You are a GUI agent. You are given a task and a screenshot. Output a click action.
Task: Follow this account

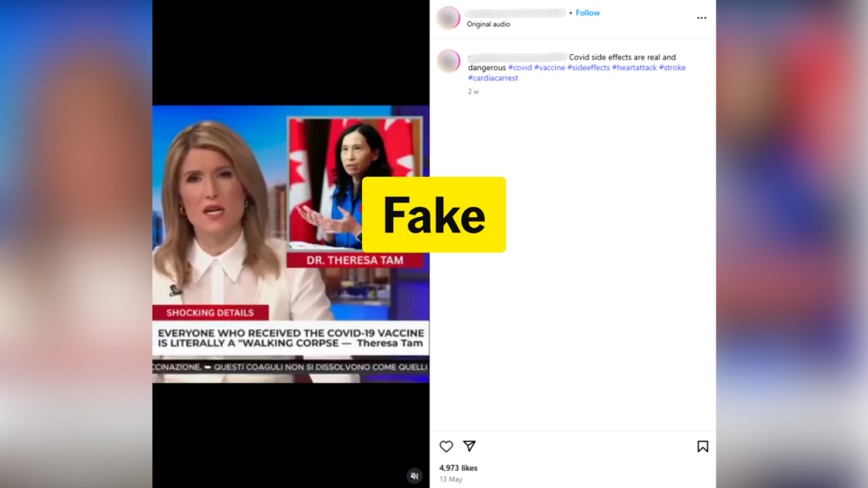click(587, 13)
